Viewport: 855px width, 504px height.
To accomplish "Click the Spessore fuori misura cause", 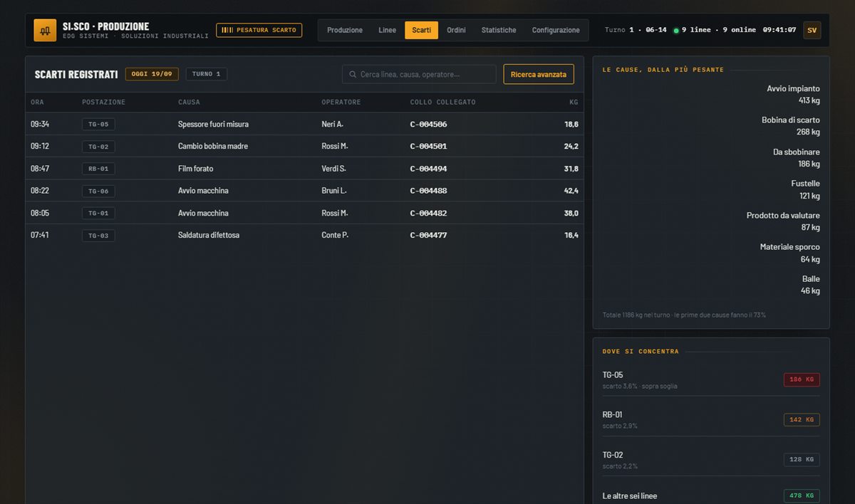I will pos(213,124).
